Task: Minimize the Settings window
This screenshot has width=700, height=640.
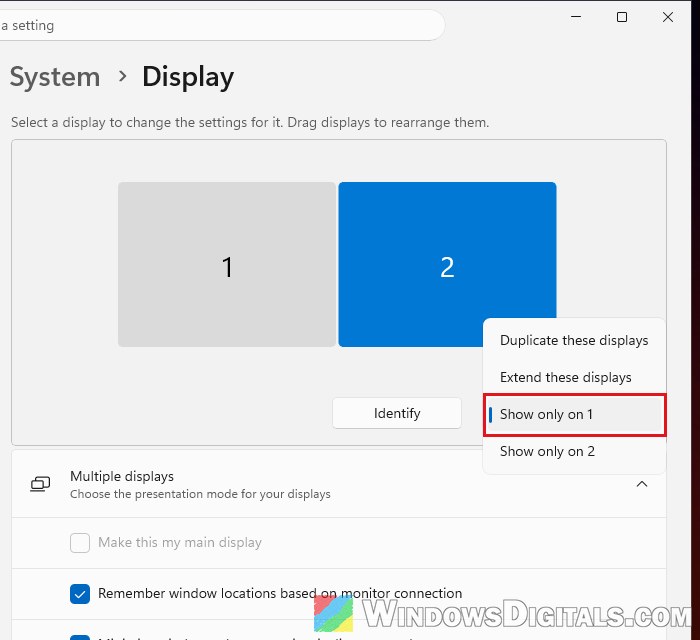Action: (x=576, y=17)
